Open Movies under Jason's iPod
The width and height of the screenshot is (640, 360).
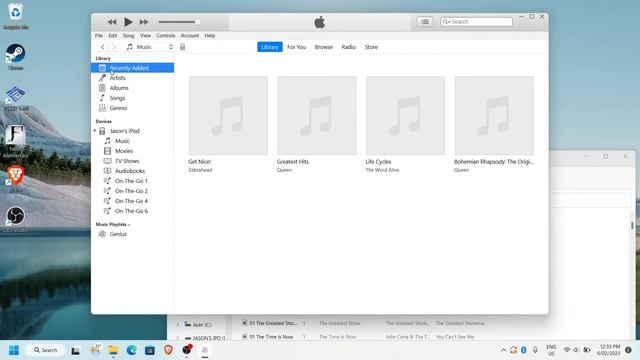[x=124, y=151]
